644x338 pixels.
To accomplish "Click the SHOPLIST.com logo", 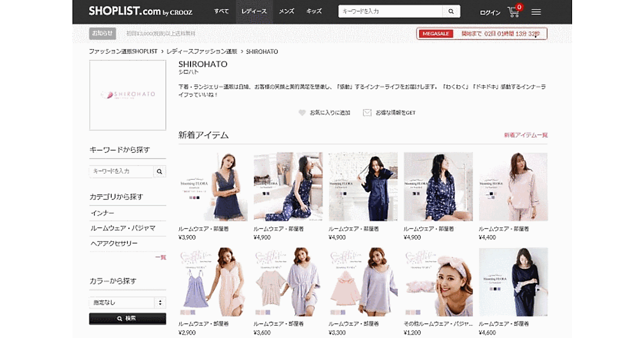I will click(141, 11).
